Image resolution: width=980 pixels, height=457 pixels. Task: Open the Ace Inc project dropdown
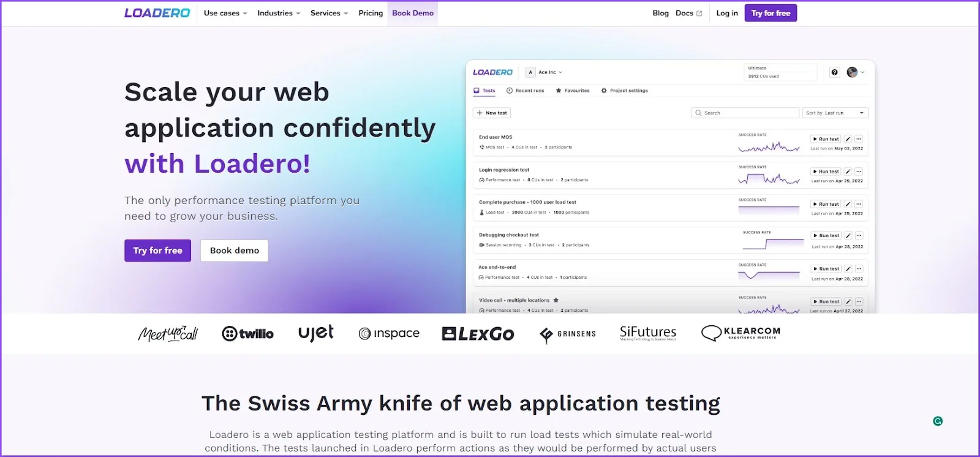coord(545,72)
